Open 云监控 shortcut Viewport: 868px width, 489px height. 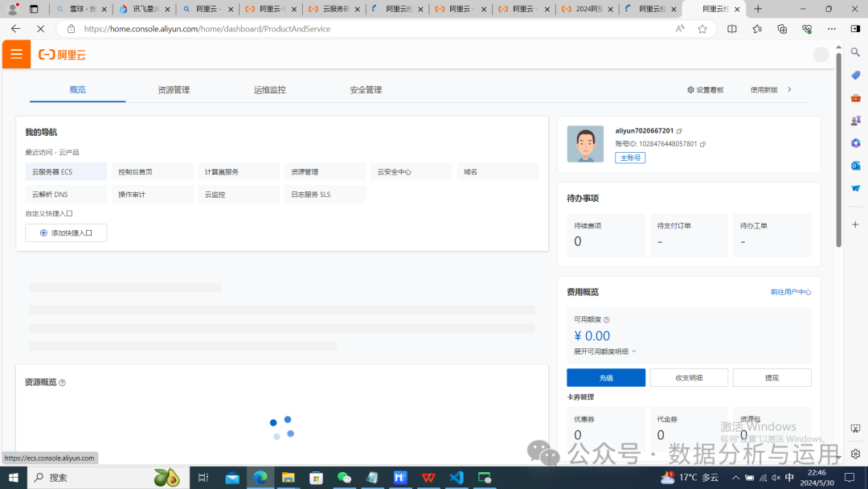239,195
